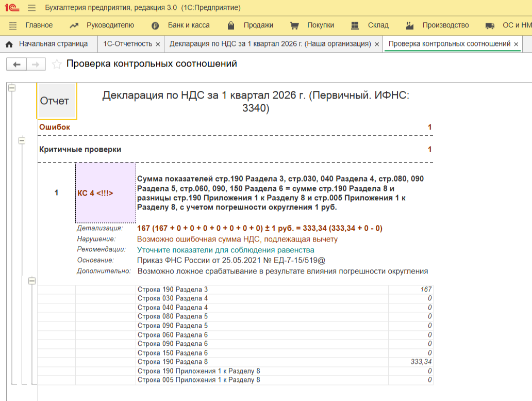The width and height of the screenshot is (532, 401).
Task: Switch to 1С-Отчетность tab
Action: [127, 44]
